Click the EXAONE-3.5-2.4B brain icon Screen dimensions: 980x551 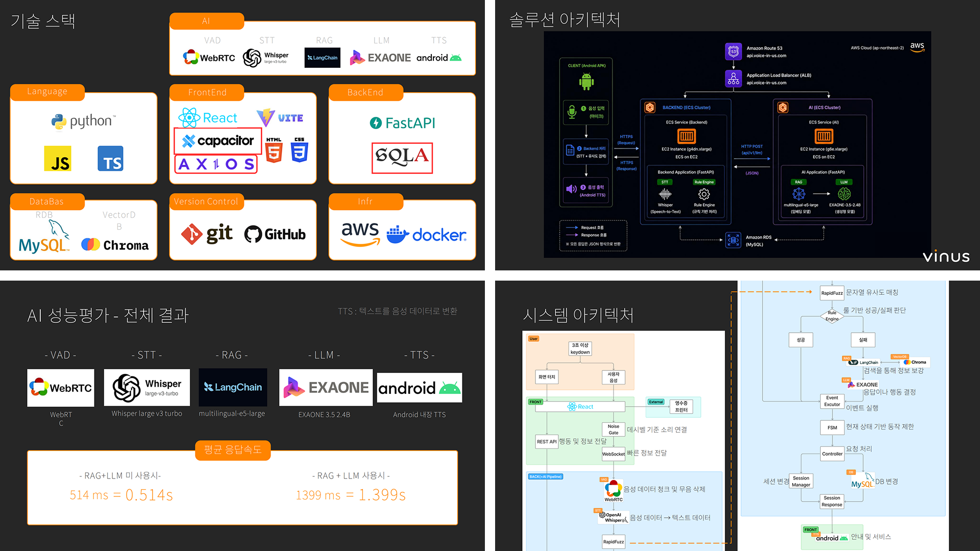pos(844,194)
